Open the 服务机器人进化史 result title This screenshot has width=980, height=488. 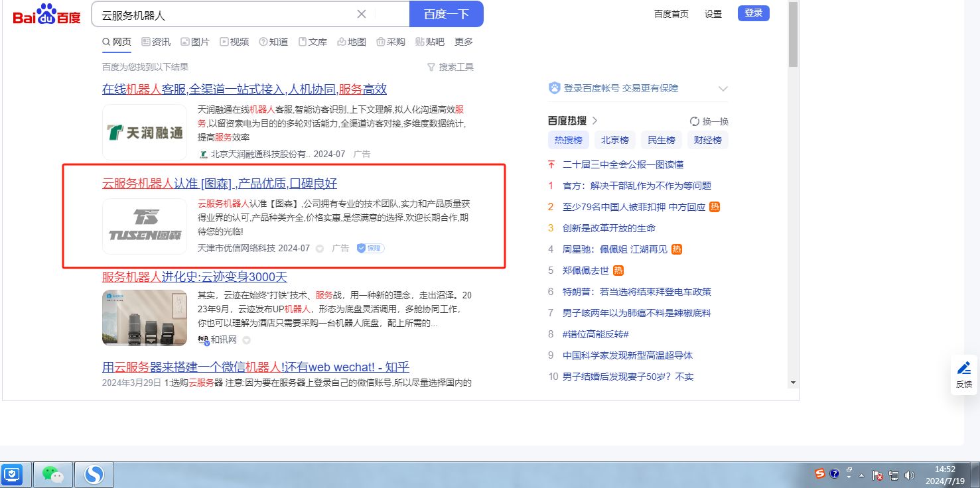click(x=194, y=277)
